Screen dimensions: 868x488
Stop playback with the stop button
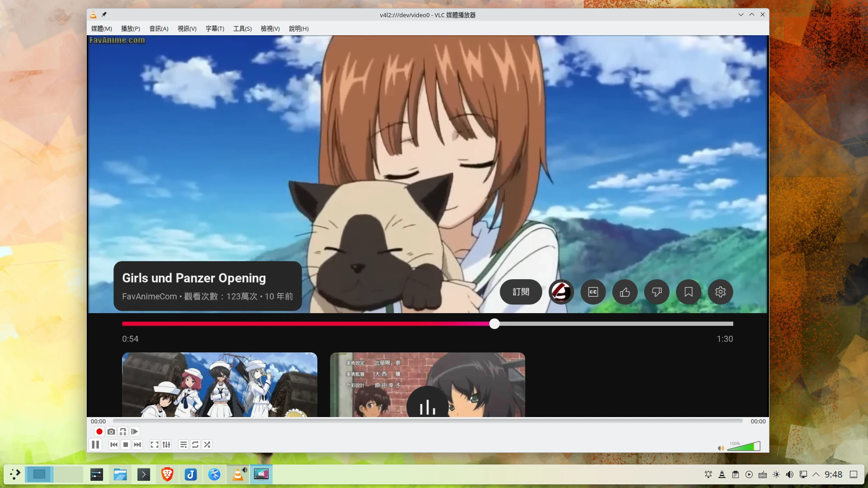point(126,445)
